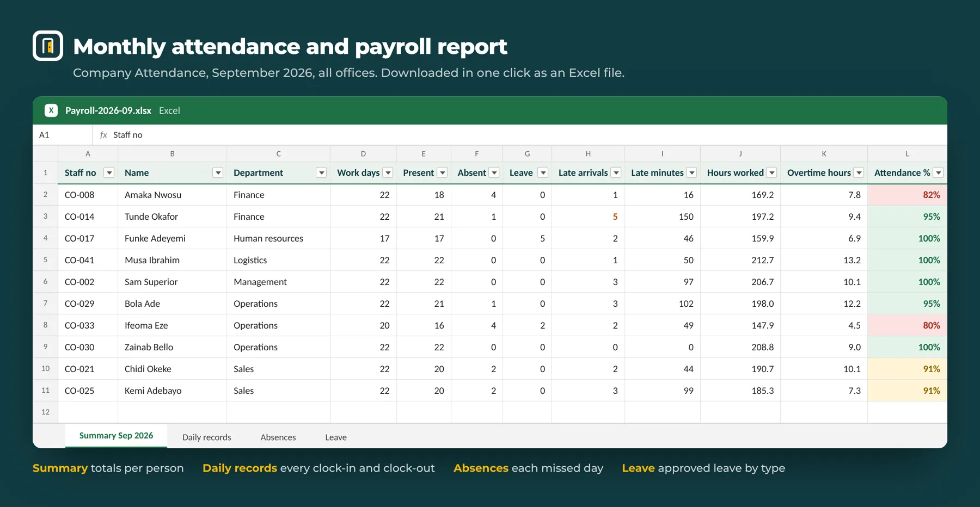This screenshot has height=507, width=980.
Task: Click the Zainab Bello name cell
Action: [172, 347]
